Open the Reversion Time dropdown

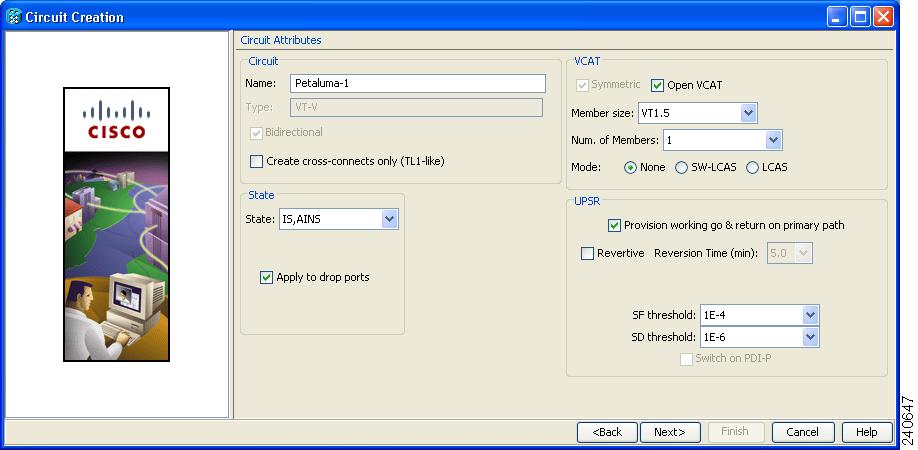(x=790, y=253)
